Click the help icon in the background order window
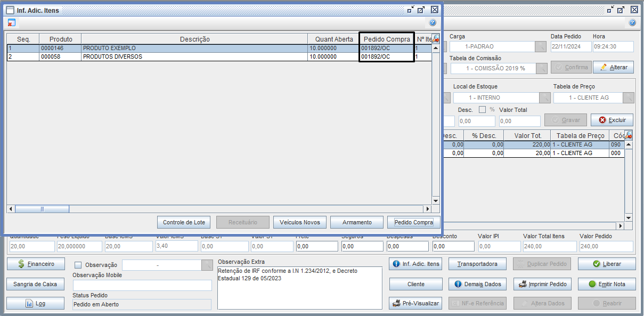This screenshot has height=316, width=644. click(x=632, y=23)
